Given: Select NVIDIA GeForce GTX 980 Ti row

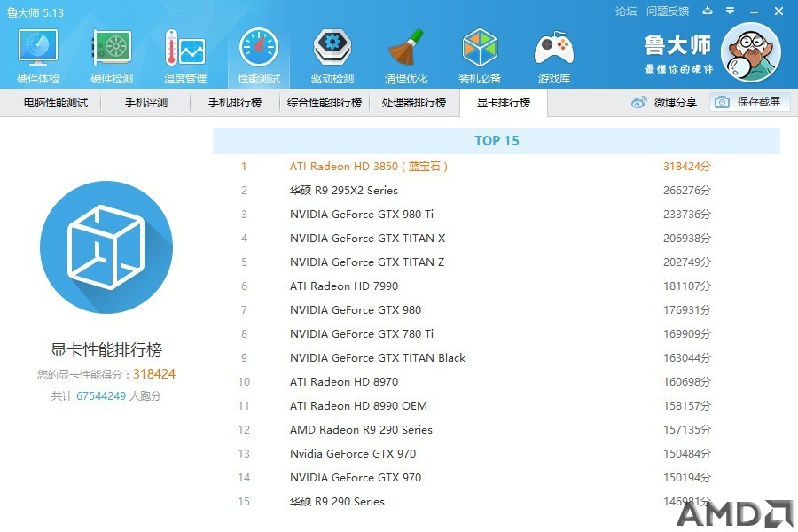Looking at the screenshot, I should [497, 215].
